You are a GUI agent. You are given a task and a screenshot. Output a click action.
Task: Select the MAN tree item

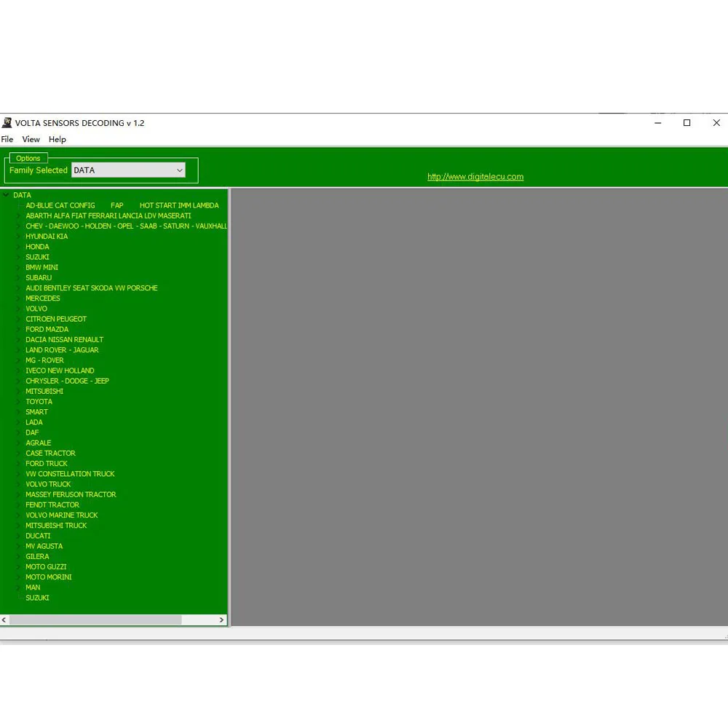point(33,587)
